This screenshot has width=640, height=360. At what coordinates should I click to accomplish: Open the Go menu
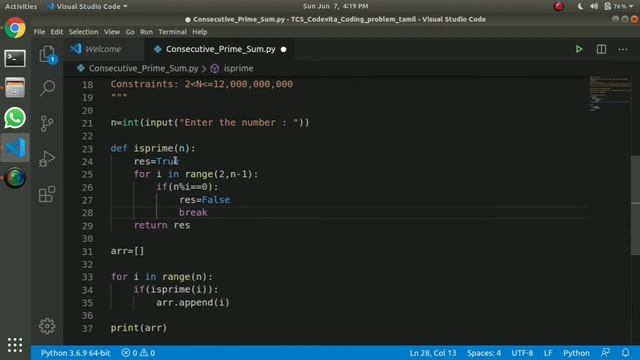[130, 32]
